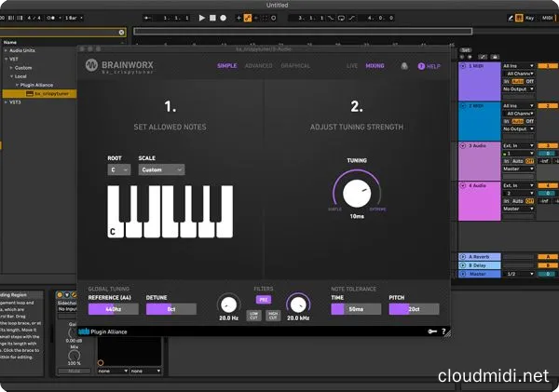
Task: Open the purple Help icon
Action: [421, 66]
